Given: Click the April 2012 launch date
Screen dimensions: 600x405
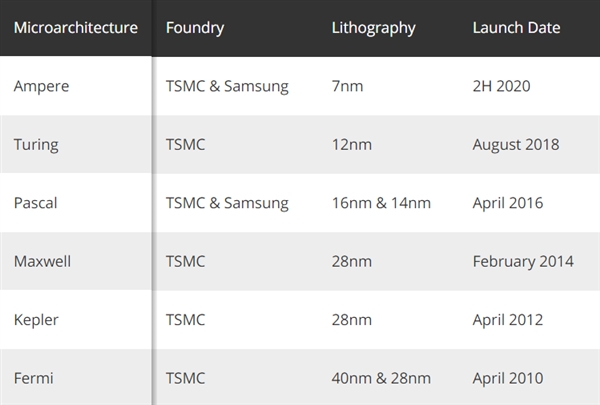Looking at the screenshot, I should pos(508,320).
